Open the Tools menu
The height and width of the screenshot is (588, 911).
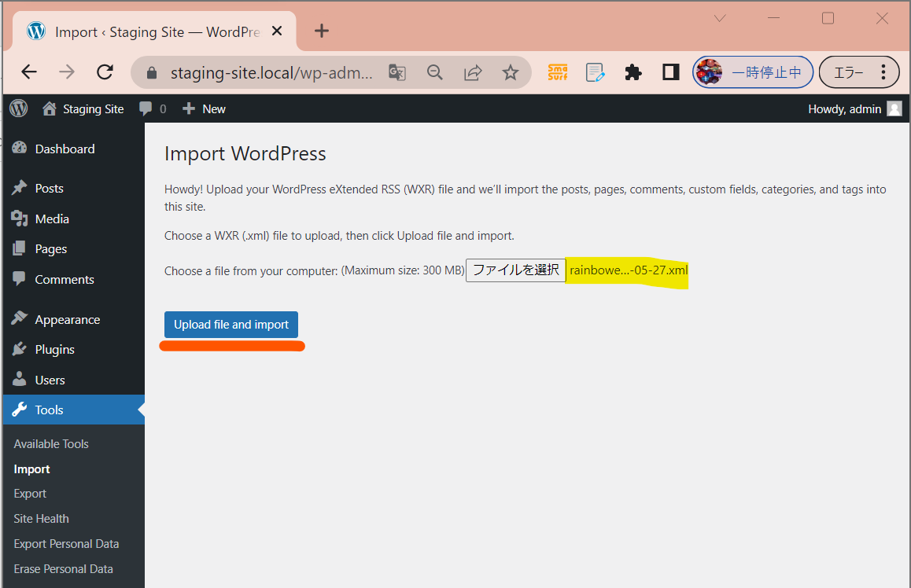pyautogui.click(x=74, y=410)
